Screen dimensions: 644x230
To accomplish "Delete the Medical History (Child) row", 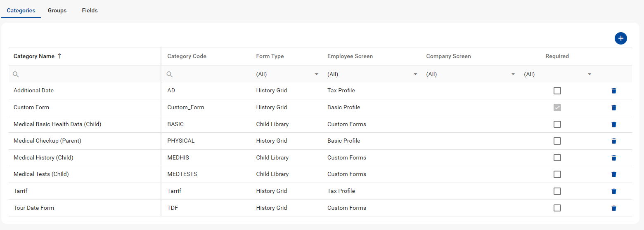I will 613,158.
